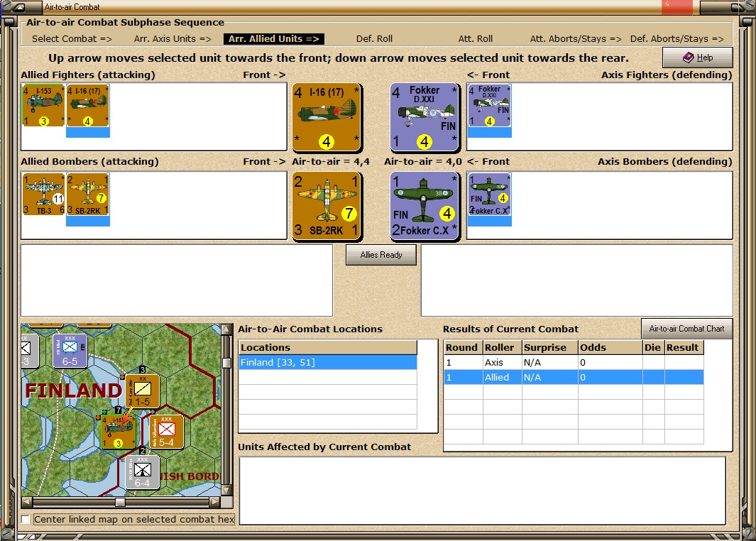Image resolution: width=756 pixels, height=541 pixels.
Task: Click the highlighted Arr. Allied Units => step
Action: [274, 38]
